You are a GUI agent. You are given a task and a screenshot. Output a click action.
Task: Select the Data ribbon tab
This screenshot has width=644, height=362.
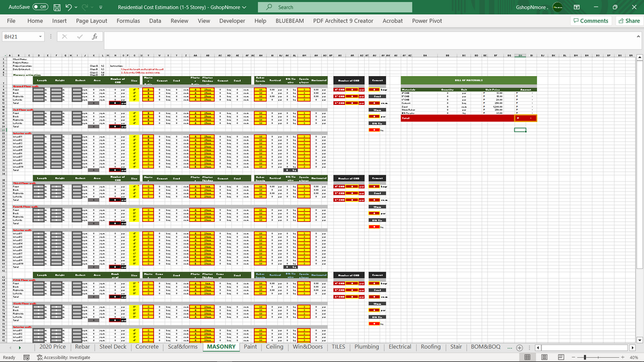[x=155, y=21]
